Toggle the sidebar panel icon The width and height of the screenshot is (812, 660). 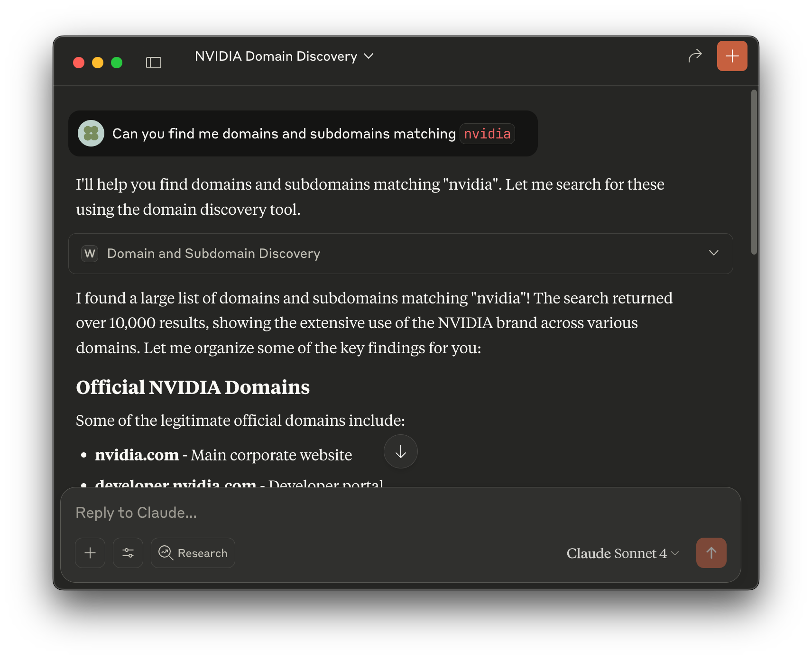click(154, 62)
